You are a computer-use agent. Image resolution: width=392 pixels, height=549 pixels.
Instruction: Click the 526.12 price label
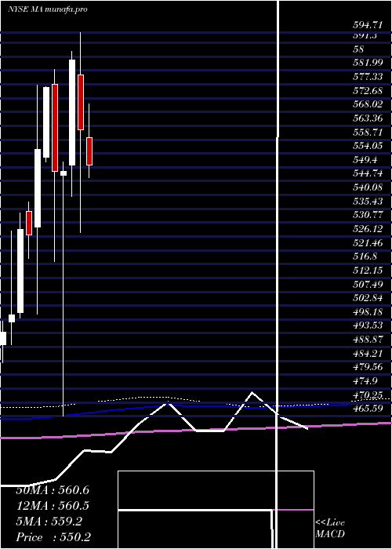[368, 229]
